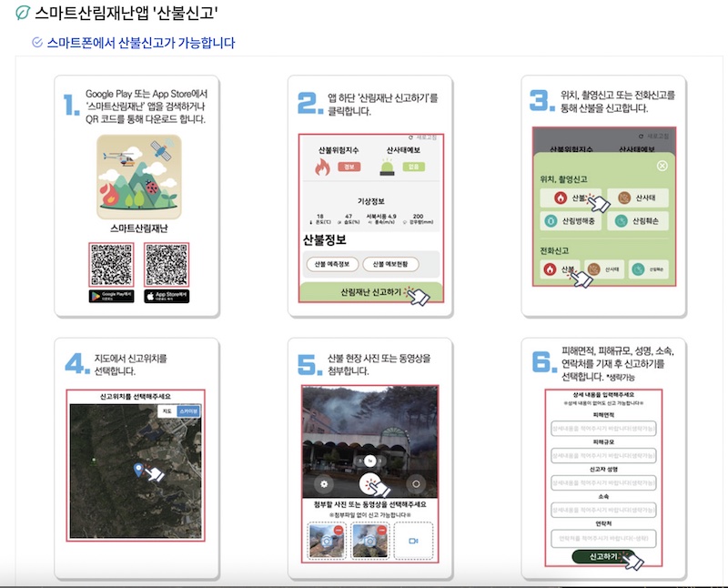Click the QR code above App Store badge
The image size is (728, 588).
coord(167,264)
